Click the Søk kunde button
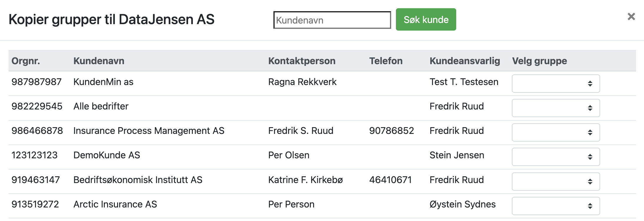The width and height of the screenshot is (644, 221). 426,19
